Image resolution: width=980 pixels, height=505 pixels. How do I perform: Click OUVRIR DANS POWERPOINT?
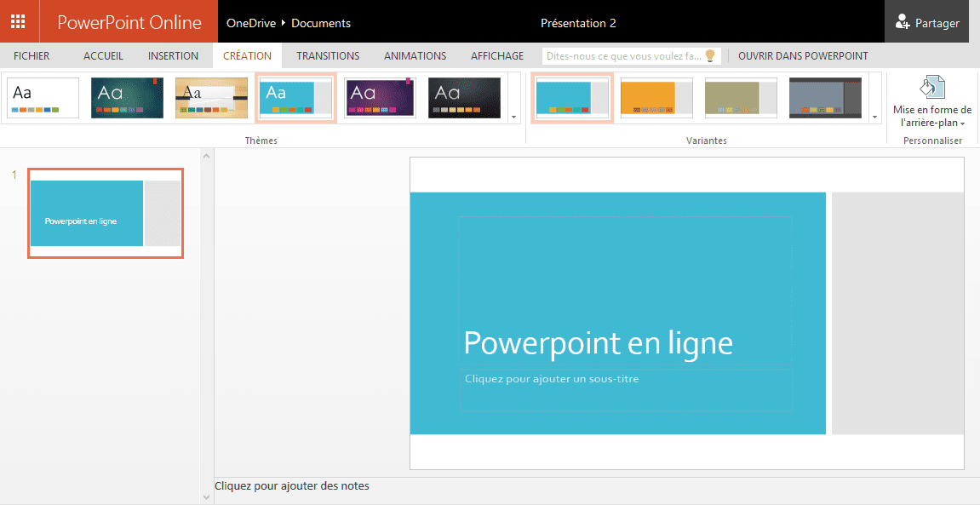click(x=803, y=55)
